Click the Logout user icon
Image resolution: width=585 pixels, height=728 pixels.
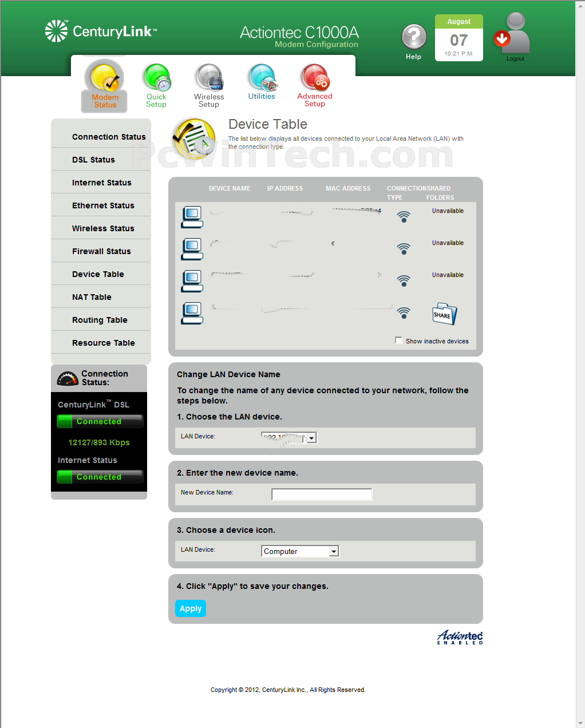[x=512, y=33]
